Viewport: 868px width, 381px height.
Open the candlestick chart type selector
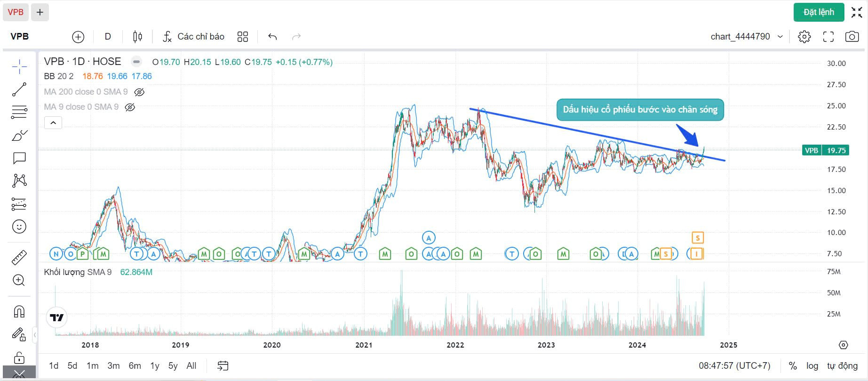(137, 37)
